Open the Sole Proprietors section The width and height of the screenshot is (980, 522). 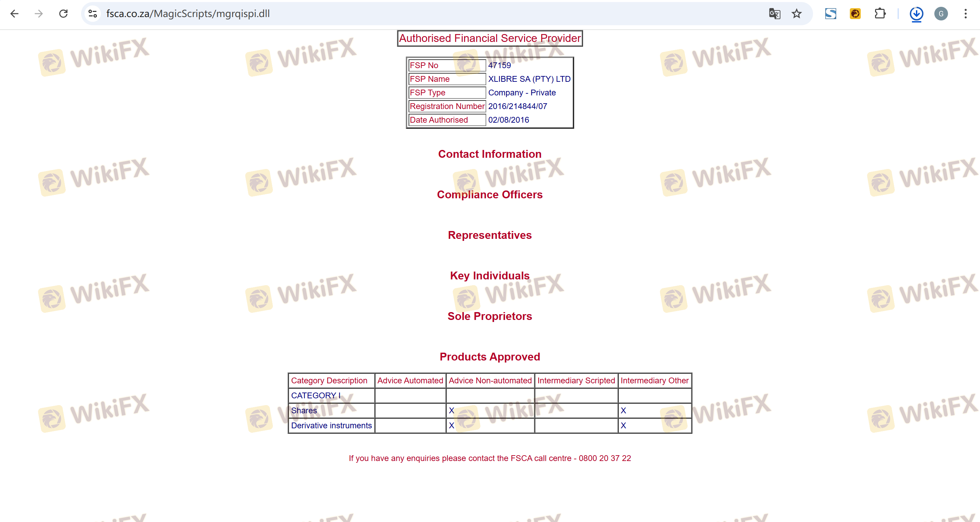point(490,317)
